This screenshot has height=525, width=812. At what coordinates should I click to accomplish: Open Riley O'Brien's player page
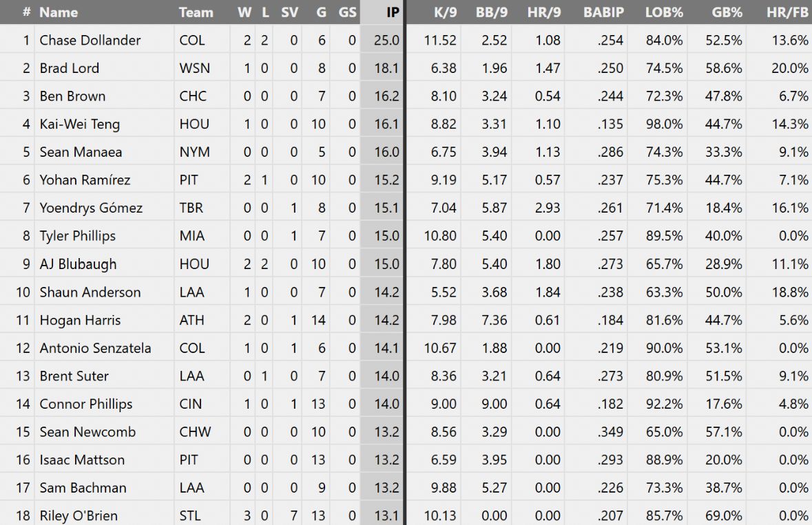coord(79,516)
